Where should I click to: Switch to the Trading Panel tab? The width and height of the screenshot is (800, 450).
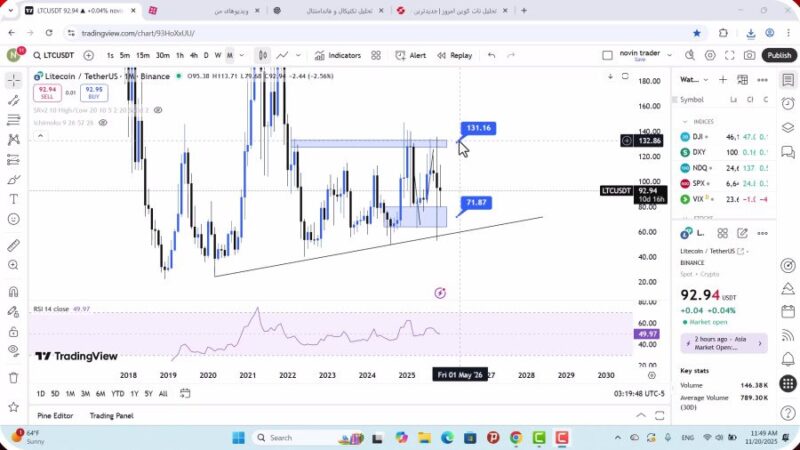pos(111,415)
